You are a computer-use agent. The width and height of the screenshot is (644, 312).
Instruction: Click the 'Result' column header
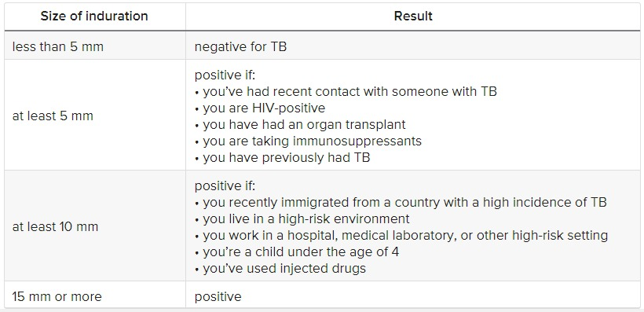click(413, 17)
